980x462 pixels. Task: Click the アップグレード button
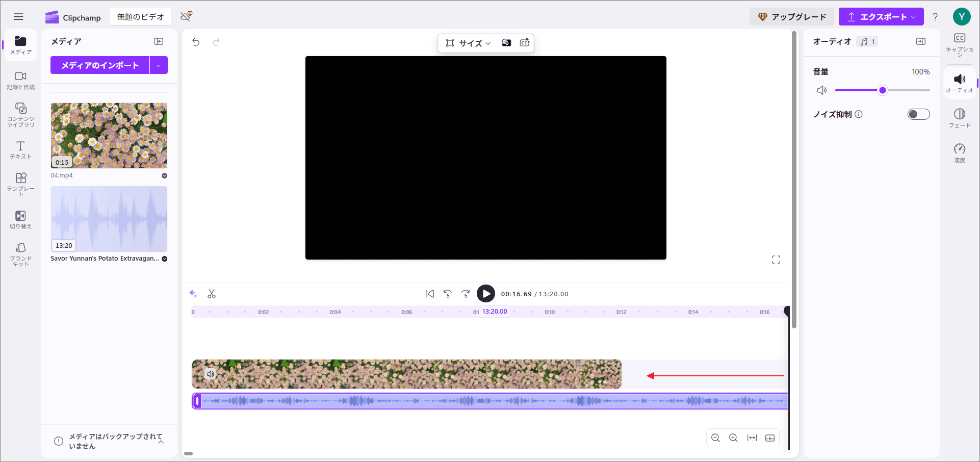[x=792, y=17]
